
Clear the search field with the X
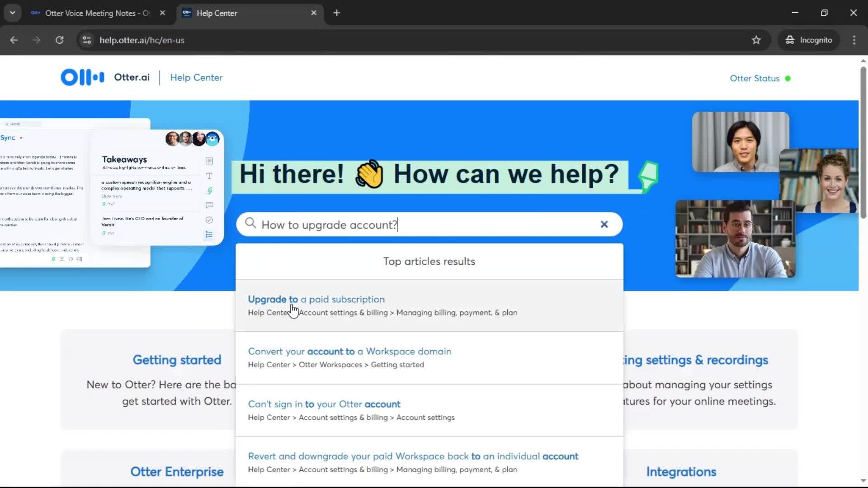click(604, 224)
